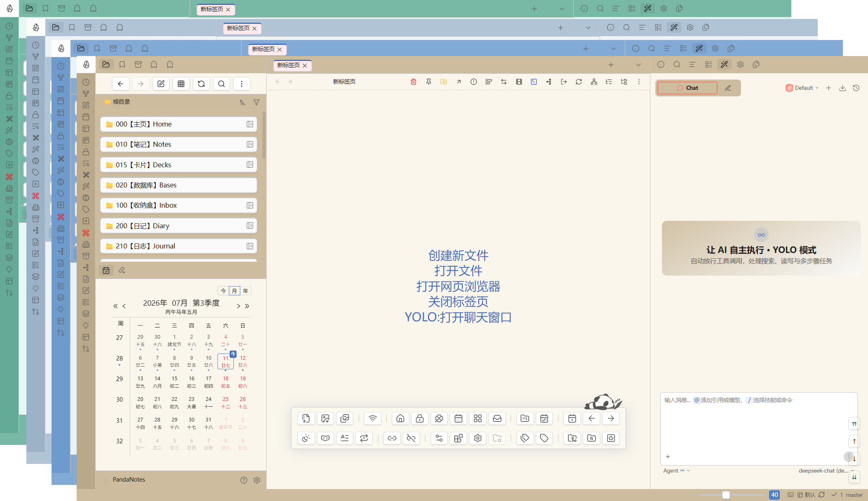Select July 18 on the calendar
Screen dimensions: 868x501
225,382
